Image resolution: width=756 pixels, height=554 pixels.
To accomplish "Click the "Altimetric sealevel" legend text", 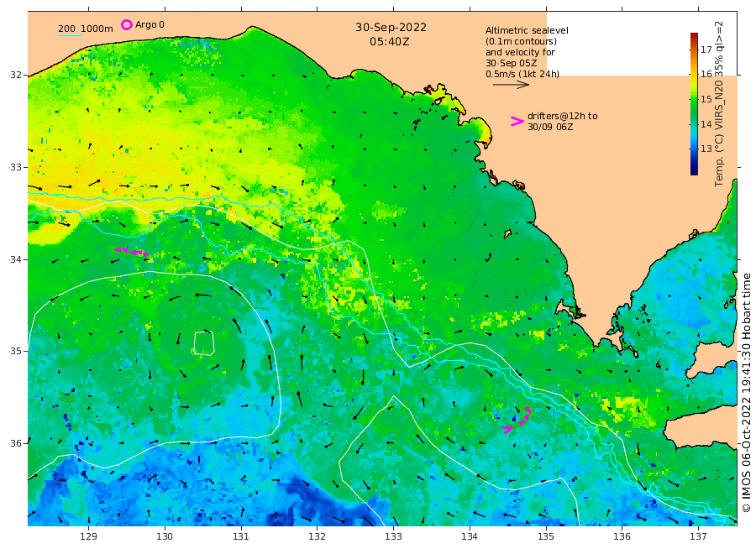I will [527, 30].
